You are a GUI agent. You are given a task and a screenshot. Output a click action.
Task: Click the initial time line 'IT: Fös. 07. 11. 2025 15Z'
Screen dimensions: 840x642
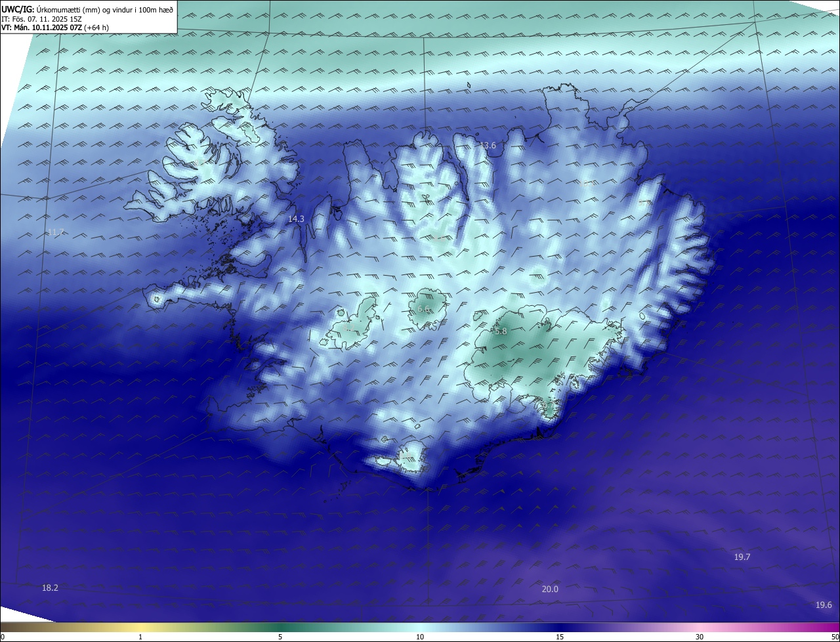coord(41,18)
